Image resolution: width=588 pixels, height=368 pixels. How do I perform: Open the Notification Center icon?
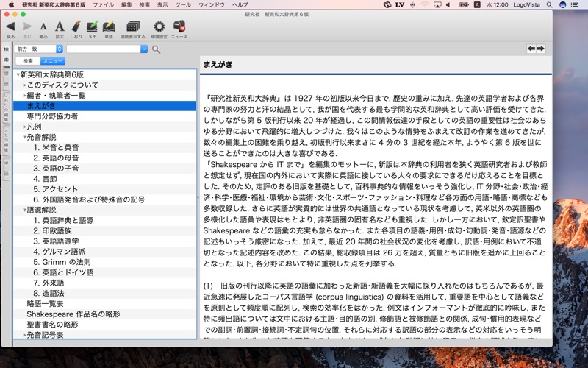click(575, 5)
